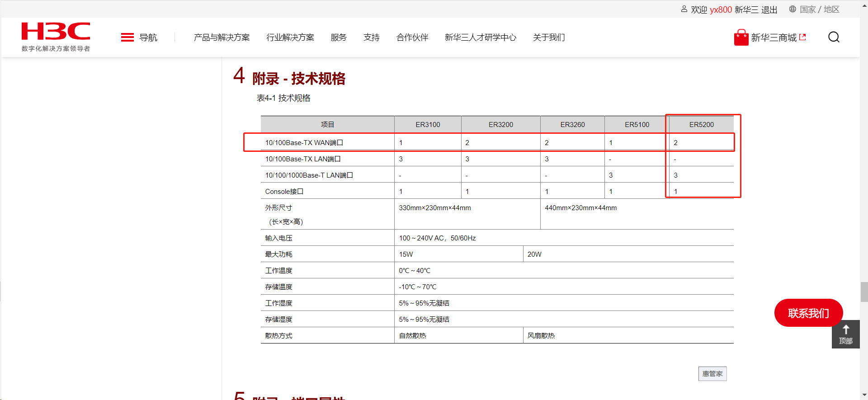Click the back-to-top arrow button
Screen dimensions: 868x400
(x=846, y=334)
